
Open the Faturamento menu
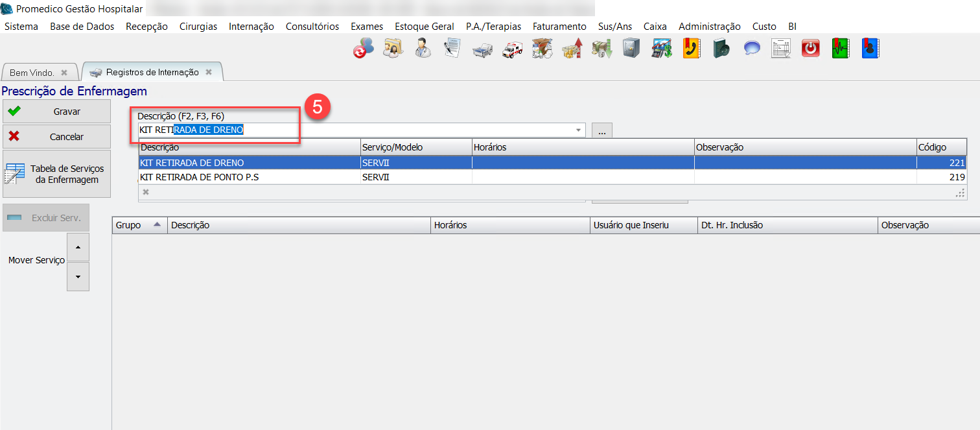click(559, 27)
